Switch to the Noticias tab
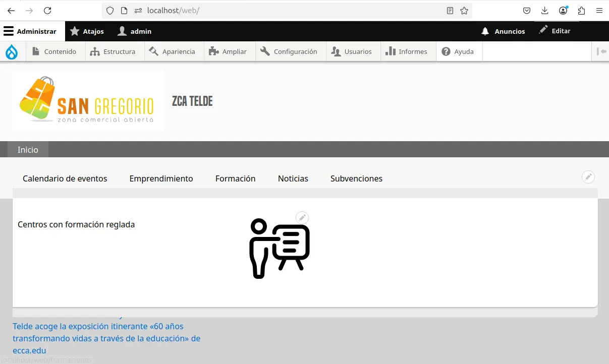Screen dimensions: 609x364 pos(293,178)
